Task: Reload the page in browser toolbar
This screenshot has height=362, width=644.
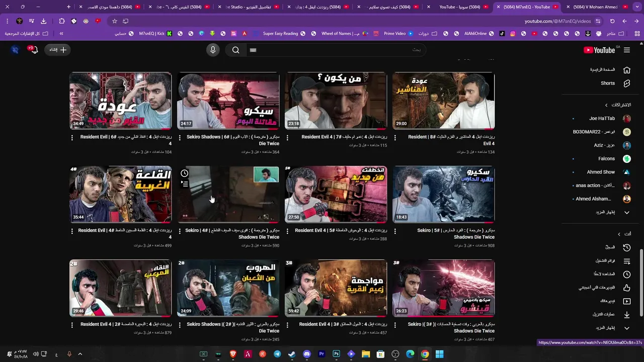Action: (x=612, y=21)
